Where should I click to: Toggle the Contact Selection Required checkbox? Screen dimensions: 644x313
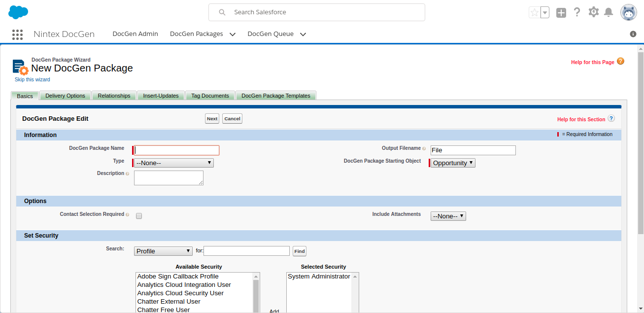pos(139,216)
